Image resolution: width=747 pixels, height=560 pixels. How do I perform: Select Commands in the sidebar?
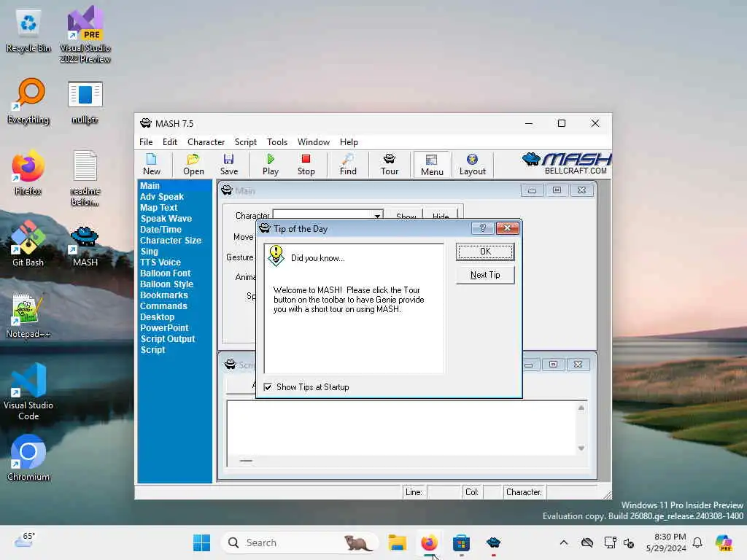pyautogui.click(x=163, y=306)
